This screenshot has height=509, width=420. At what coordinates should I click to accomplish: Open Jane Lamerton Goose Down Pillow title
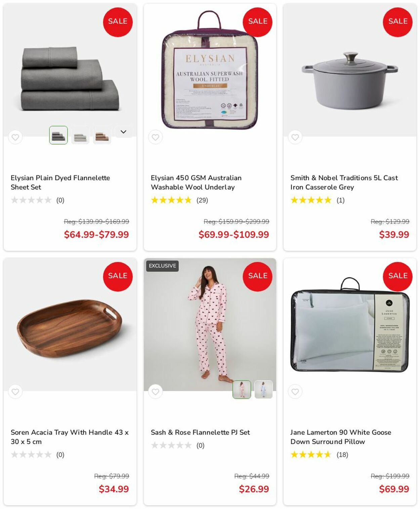[x=341, y=437]
